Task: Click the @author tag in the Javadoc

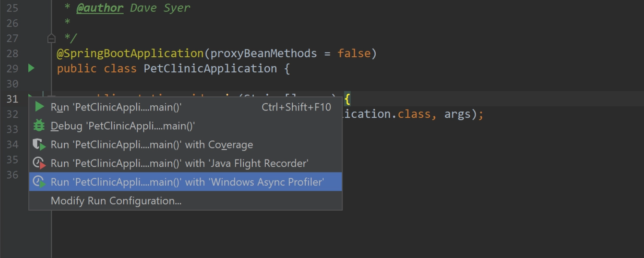Action: (100, 8)
